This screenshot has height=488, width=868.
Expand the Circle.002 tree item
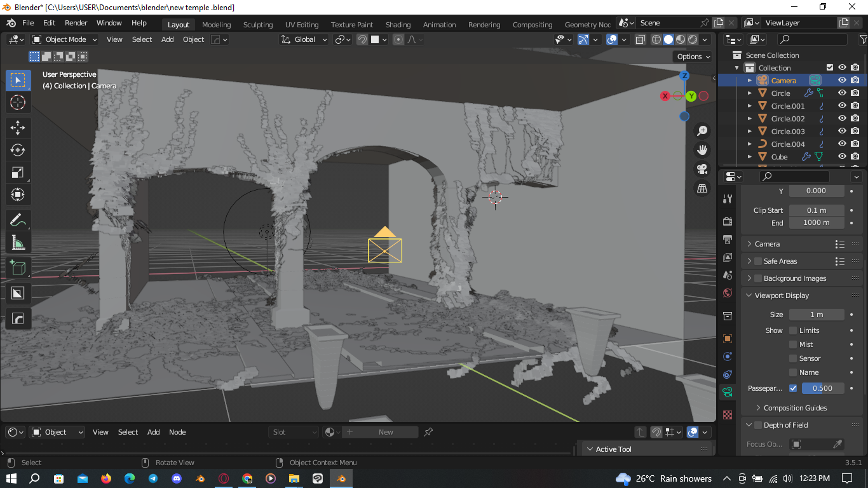tap(750, 119)
